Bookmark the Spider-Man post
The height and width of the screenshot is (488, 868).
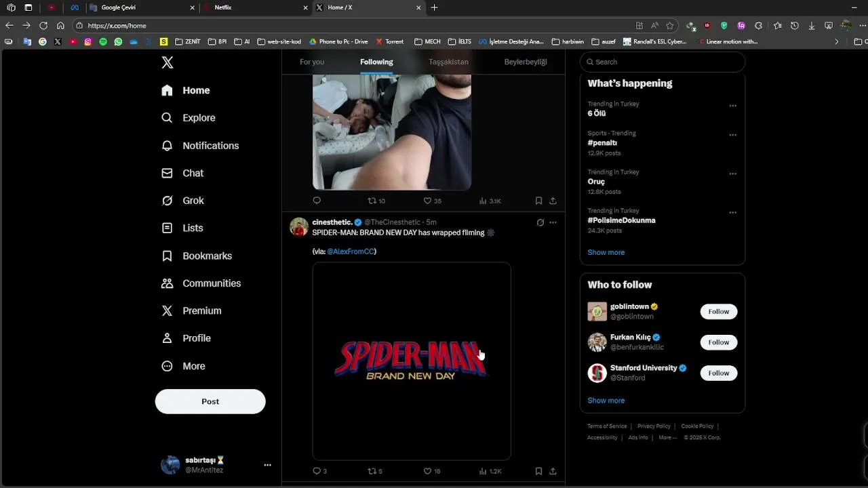point(538,471)
